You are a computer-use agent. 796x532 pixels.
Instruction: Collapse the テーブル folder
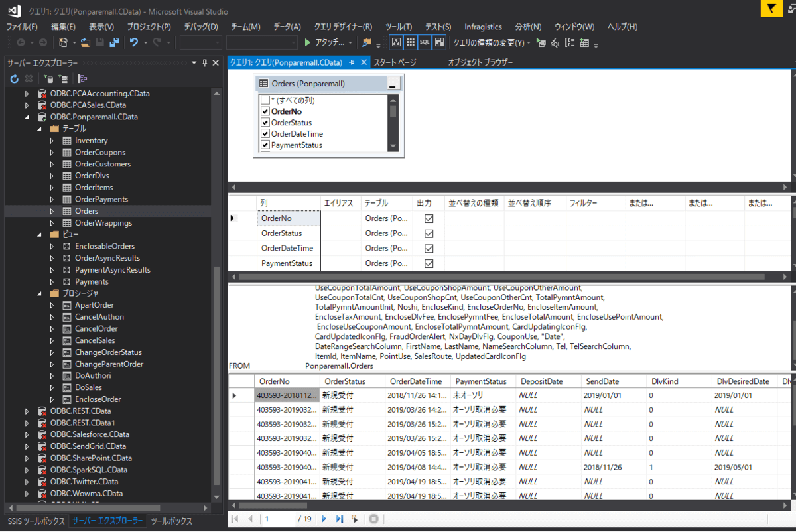pos(40,129)
